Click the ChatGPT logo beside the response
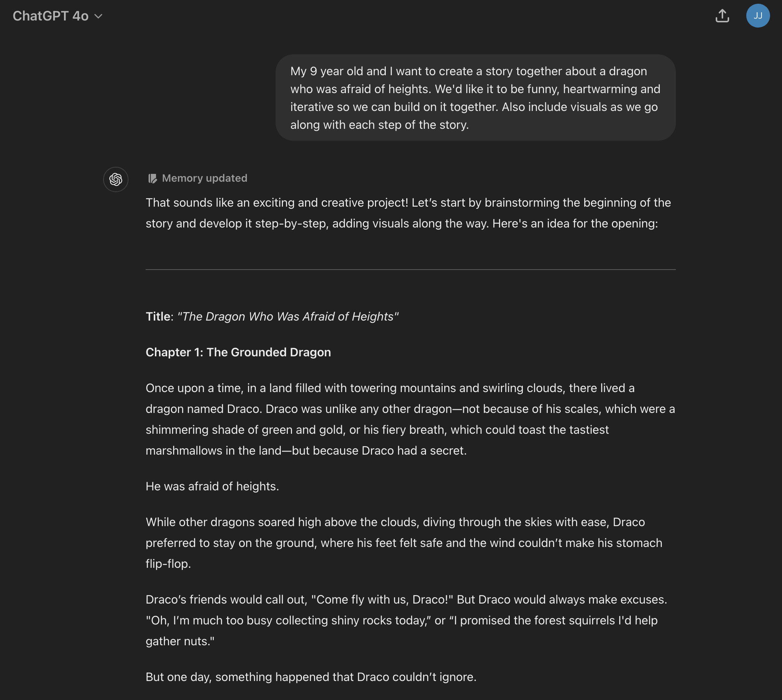The image size is (782, 700). tap(115, 179)
